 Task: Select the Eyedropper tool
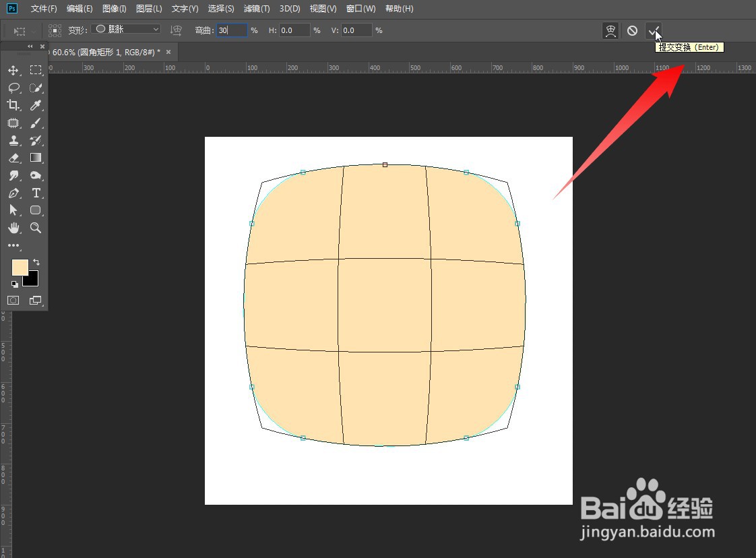[36, 105]
